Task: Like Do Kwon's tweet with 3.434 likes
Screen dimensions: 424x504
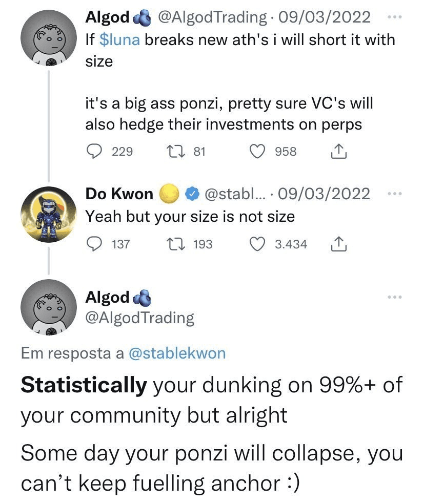Action: [x=257, y=244]
